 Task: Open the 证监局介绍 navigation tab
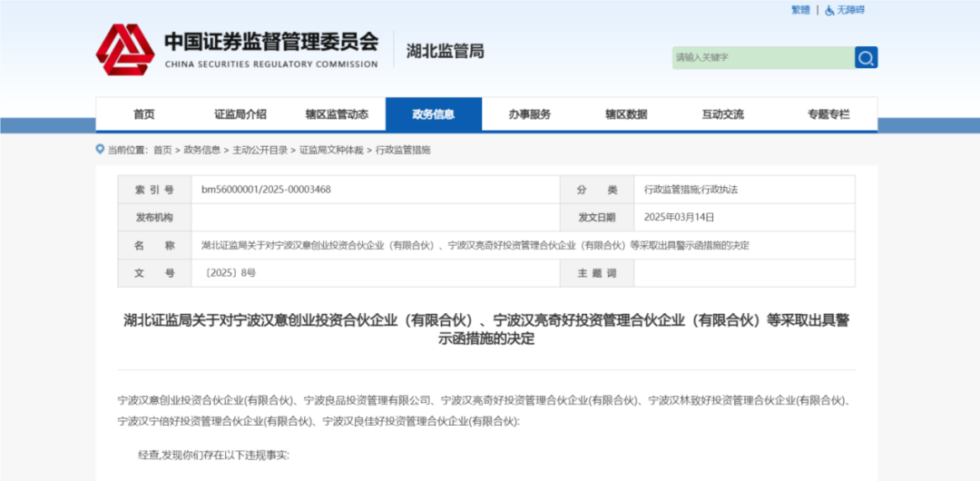[x=240, y=114]
